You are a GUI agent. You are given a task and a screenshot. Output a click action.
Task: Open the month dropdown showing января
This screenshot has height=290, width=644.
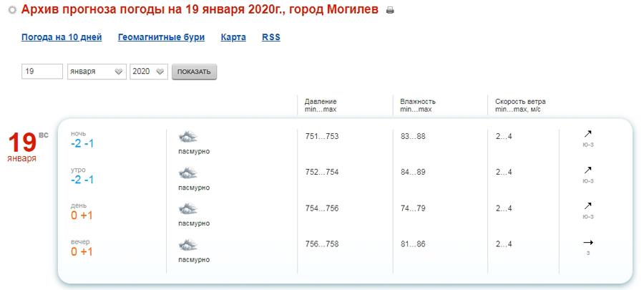click(97, 72)
